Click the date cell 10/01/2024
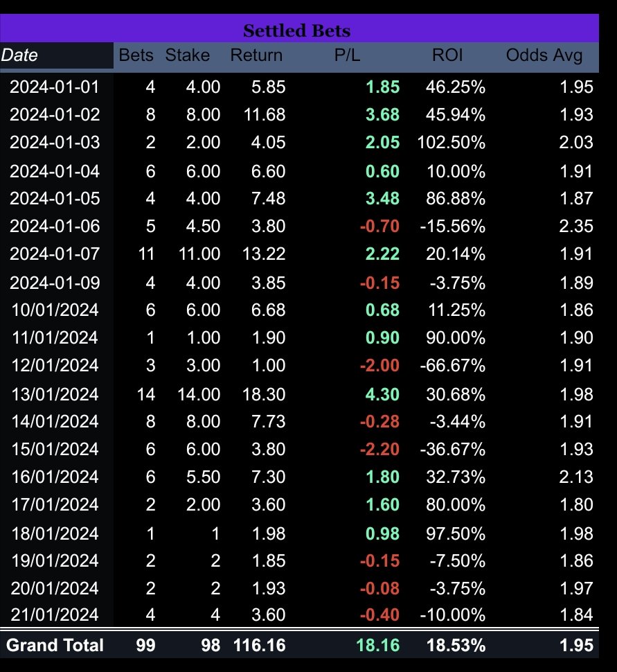The width and height of the screenshot is (617, 672). 55,310
